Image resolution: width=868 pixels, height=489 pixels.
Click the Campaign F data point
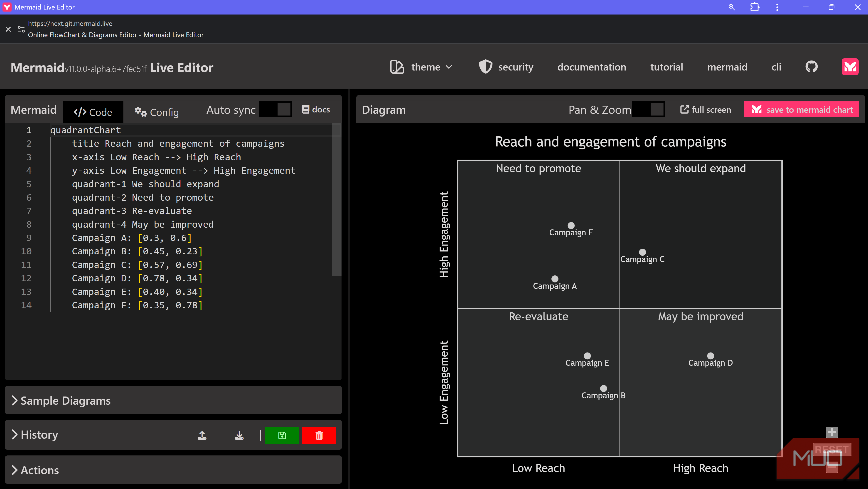(x=571, y=226)
